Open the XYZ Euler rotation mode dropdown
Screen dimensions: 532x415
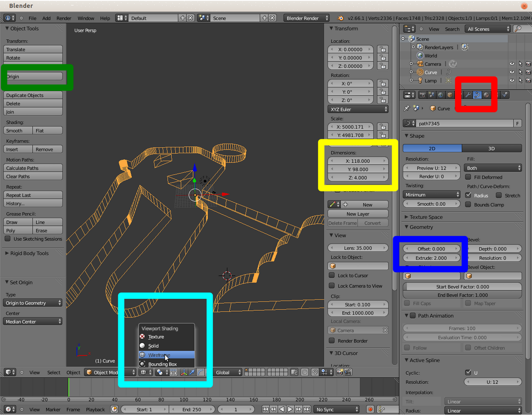pos(358,109)
